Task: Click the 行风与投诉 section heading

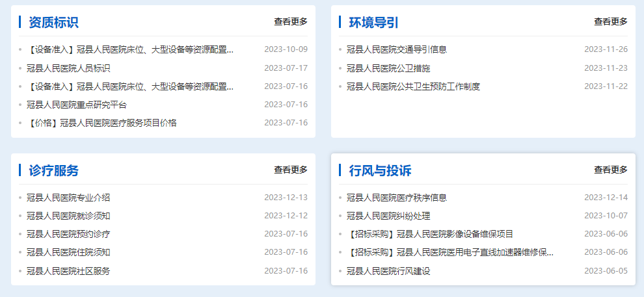Action: [380, 170]
